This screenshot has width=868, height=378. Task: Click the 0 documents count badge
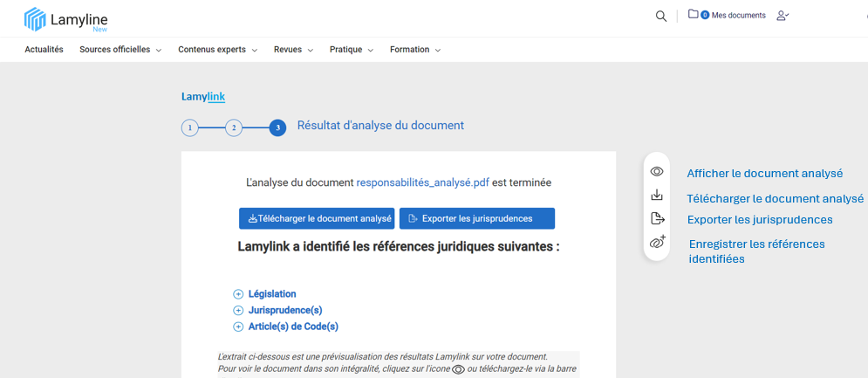(705, 16)
